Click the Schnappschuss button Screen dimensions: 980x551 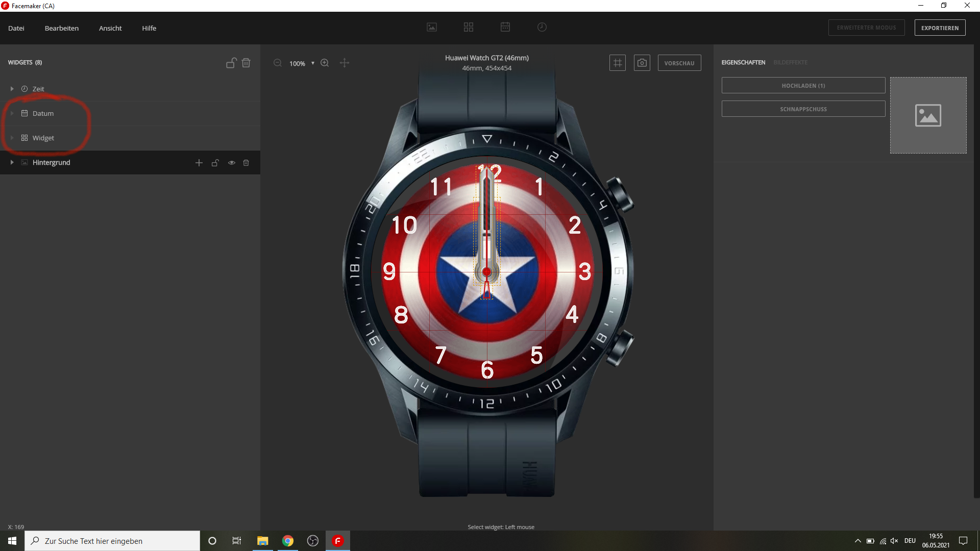pos(803,109)
